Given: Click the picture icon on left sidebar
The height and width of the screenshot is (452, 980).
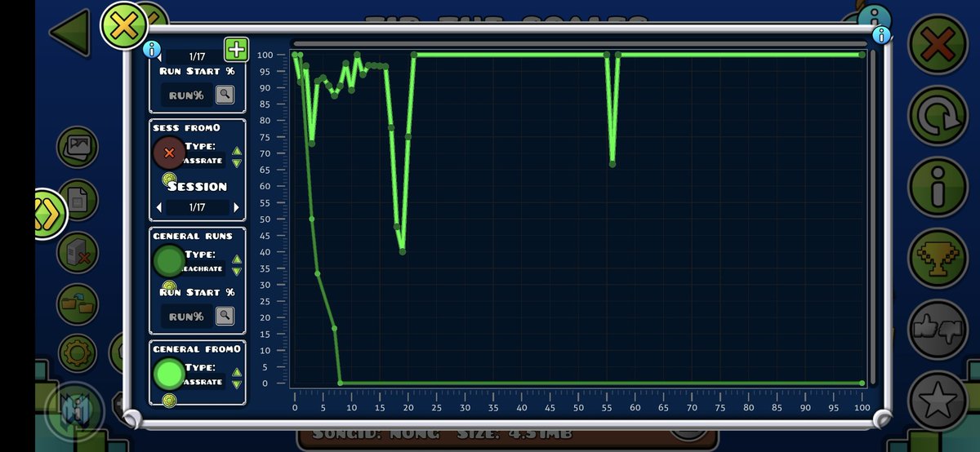Looking at the screenshot, I should (78, 148).
